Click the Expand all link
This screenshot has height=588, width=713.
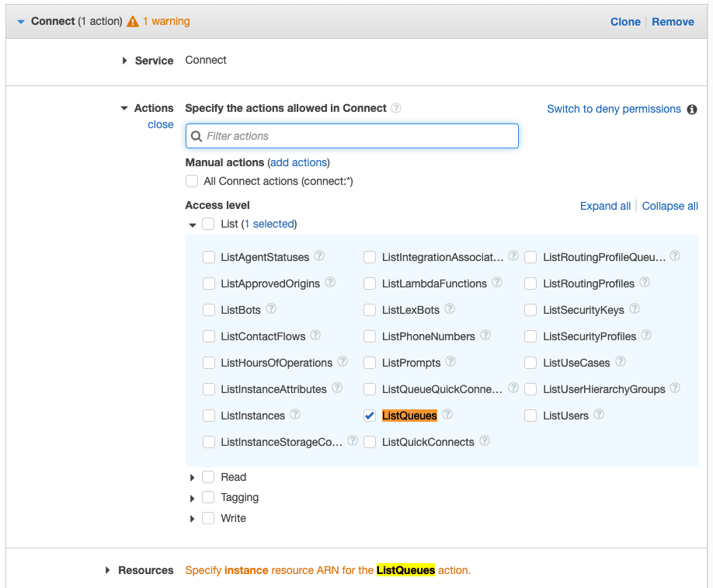tap(605, 206)
